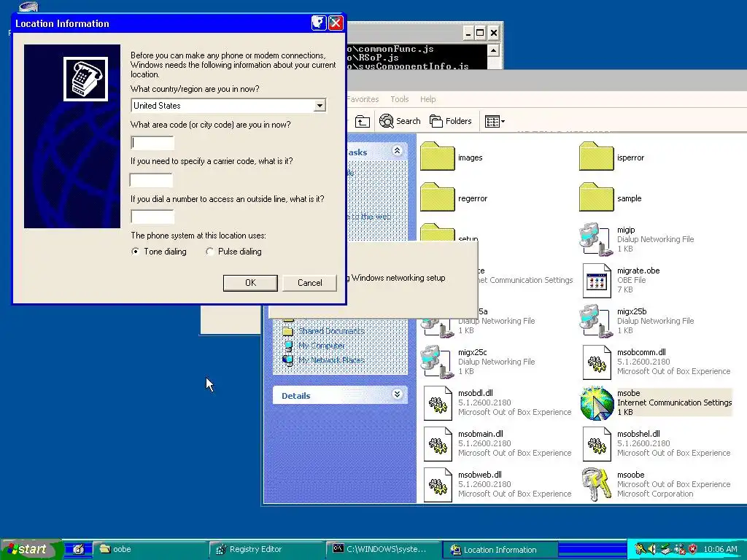Screen dimensions: 747x560
Task: Click the Up folder toolbar icon in Explorer
Action: pyautogui.click(x=362, y=122)
